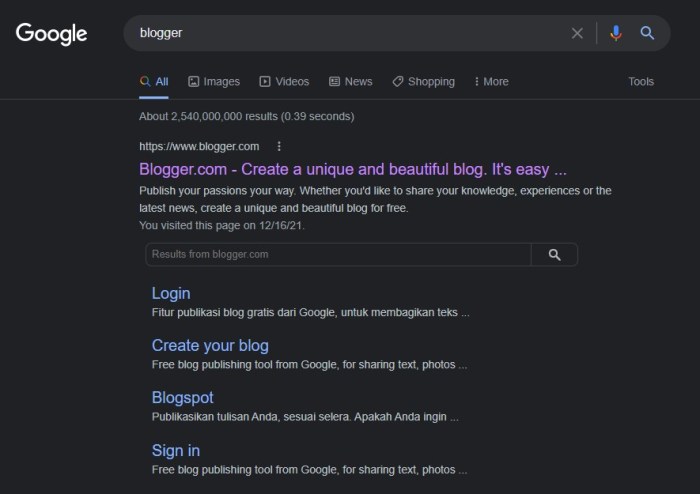
Task: Open the News tab
Action: click(x=350, y=82)
